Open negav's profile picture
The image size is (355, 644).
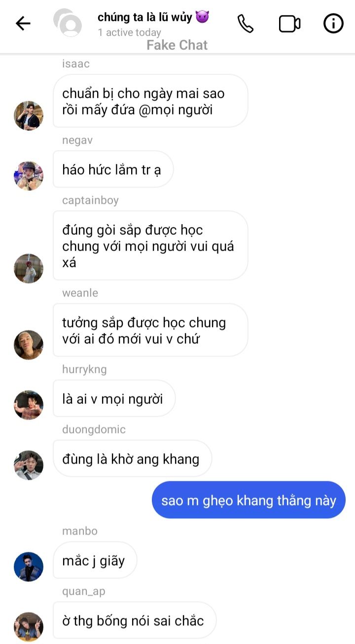pos(29,176)
